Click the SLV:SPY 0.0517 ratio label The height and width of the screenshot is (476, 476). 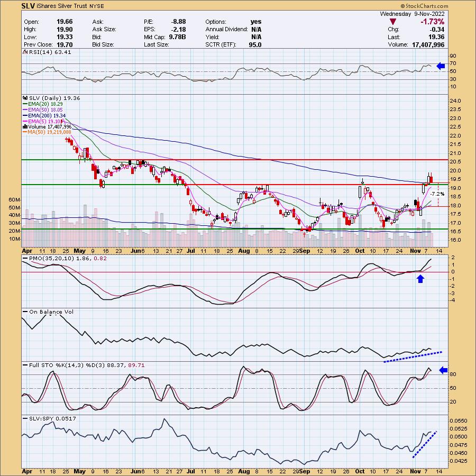click(52, 419)
